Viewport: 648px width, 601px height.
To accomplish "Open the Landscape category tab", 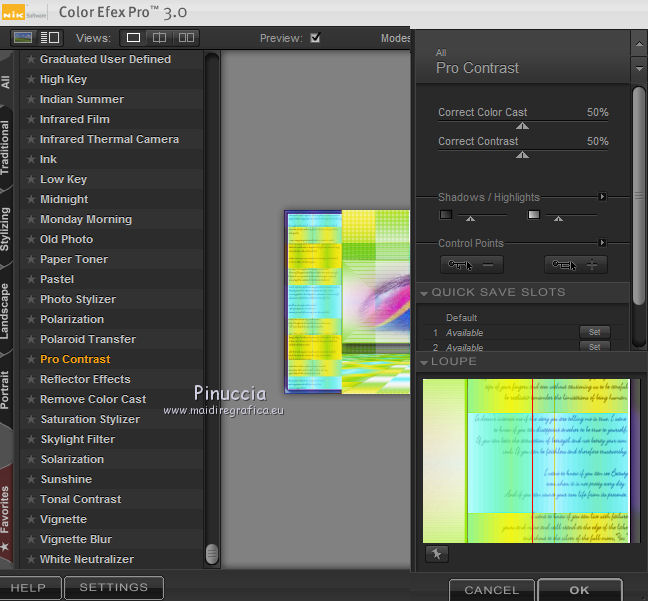I will tap(5, 311).
